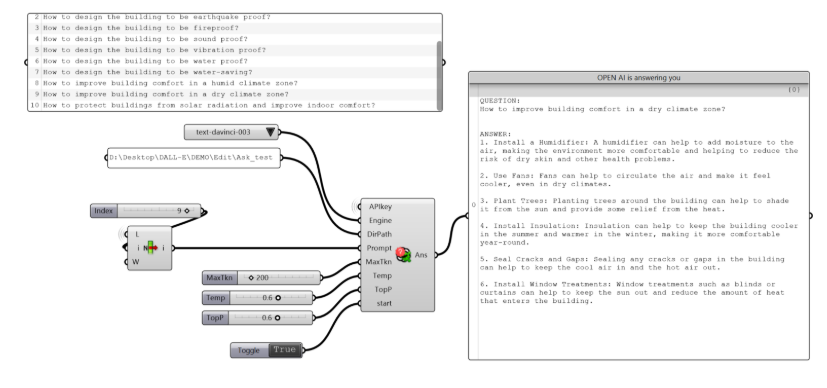Click the TopP input on OpenAI component
The width and height of the screenshot is (827, 388).
(382, 289)
